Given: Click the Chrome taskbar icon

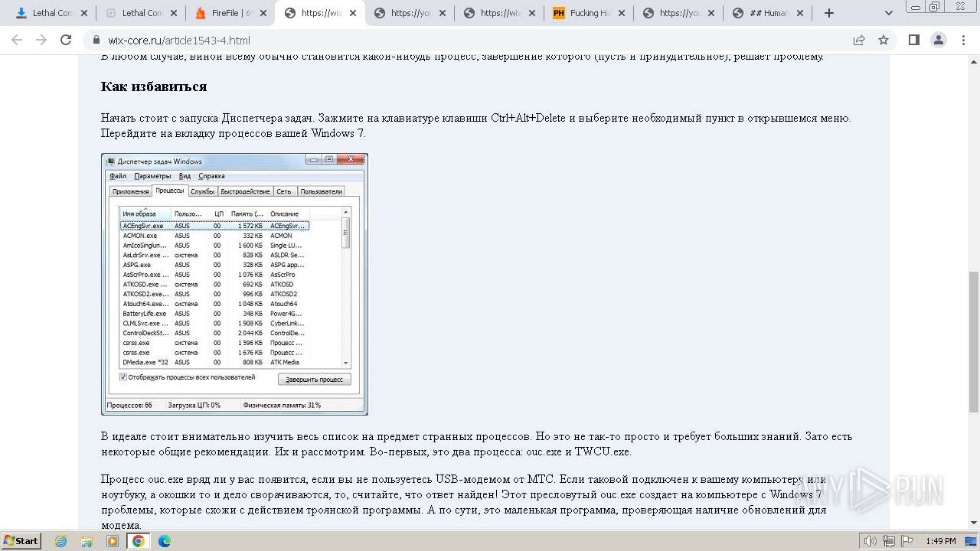Looking at the screenshot, I should [x=139, y=541].
